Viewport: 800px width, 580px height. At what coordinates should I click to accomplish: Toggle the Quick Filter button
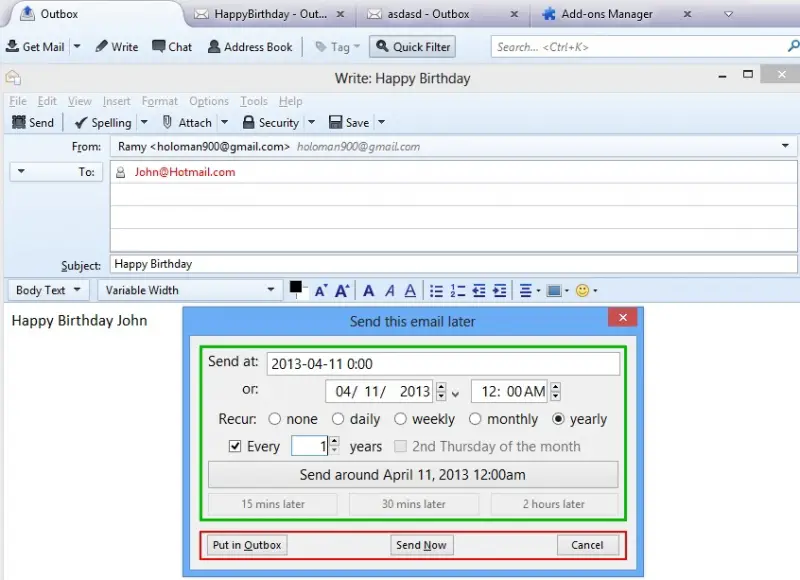point(413,47)
